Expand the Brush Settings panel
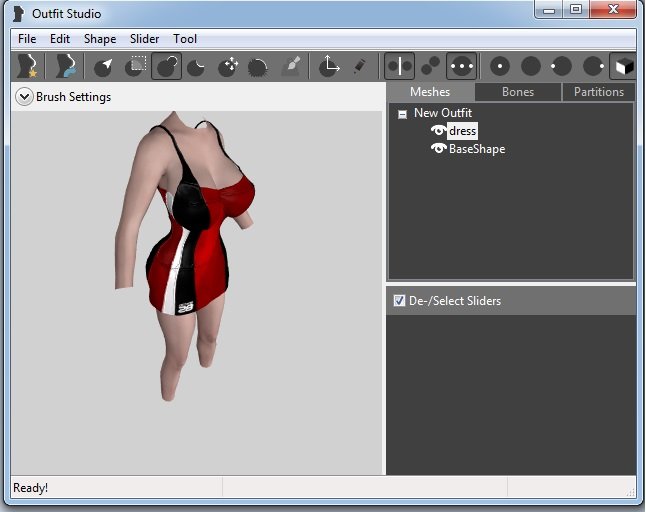Screen dimensions: 646x512 [25, 97]
